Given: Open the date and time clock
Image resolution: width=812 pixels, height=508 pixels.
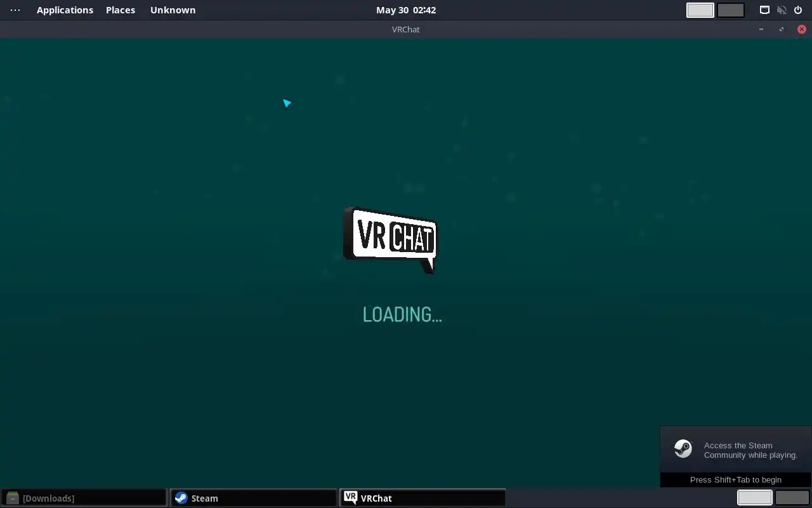Looking at the screenshot, I should [406, 10].
